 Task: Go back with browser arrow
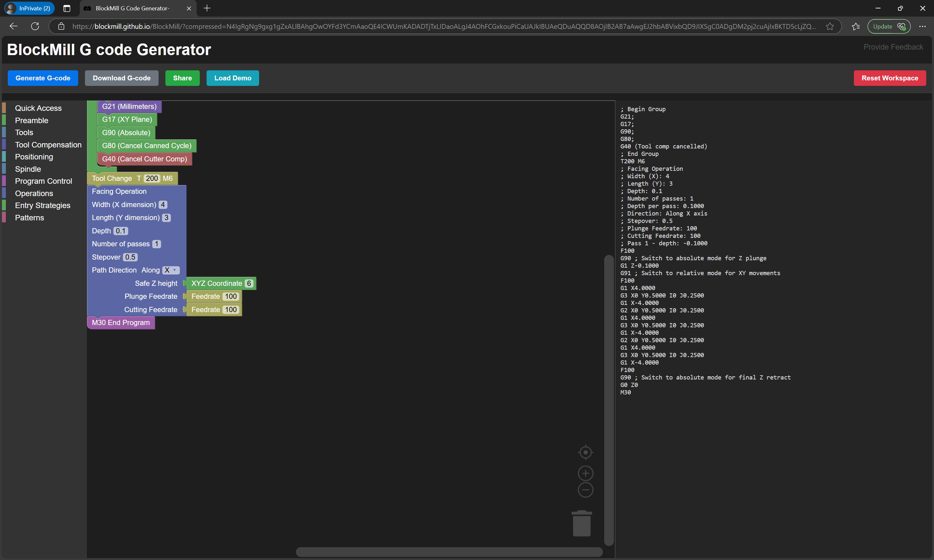(14, 27)
